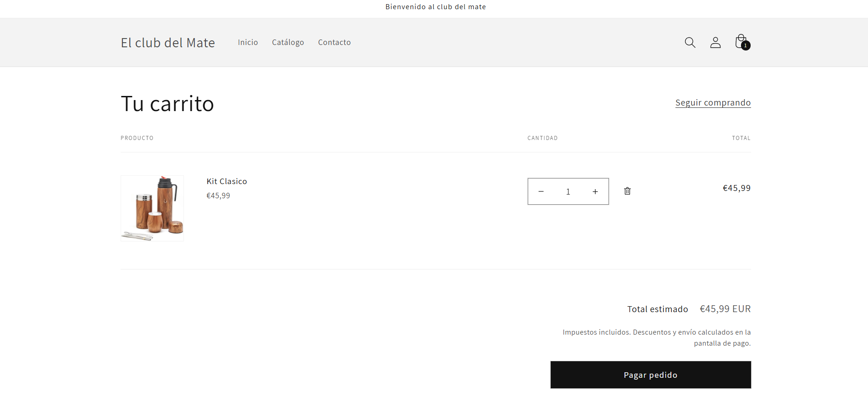Click the CANTIDAD column header
The width and height of the screenshot is (868, 420).
click(x=542, y=138)
